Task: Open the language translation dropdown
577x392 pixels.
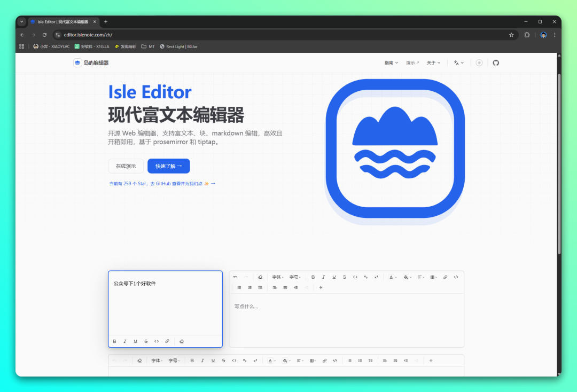Action: tap(458, 63)
